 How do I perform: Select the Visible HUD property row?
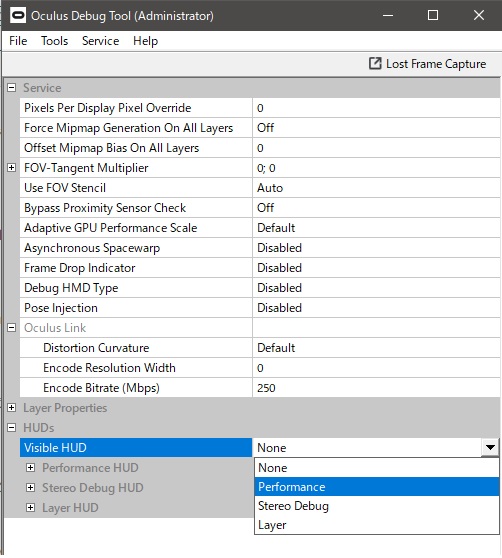pyautogui.click(x=136, y=447)
